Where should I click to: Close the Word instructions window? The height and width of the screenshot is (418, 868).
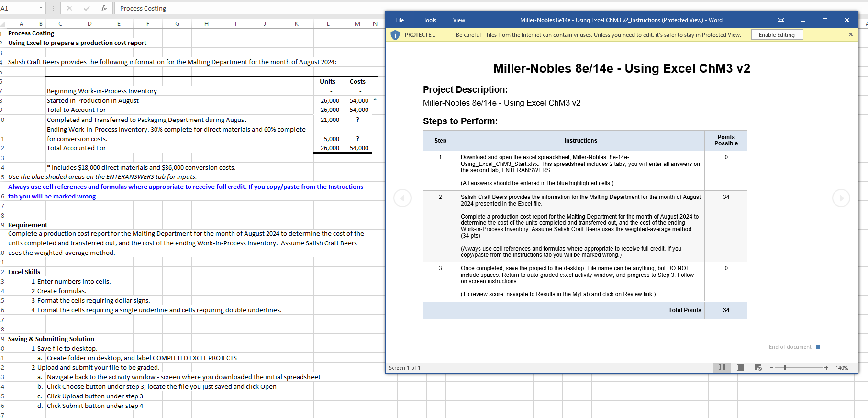(x=847, y=20)
